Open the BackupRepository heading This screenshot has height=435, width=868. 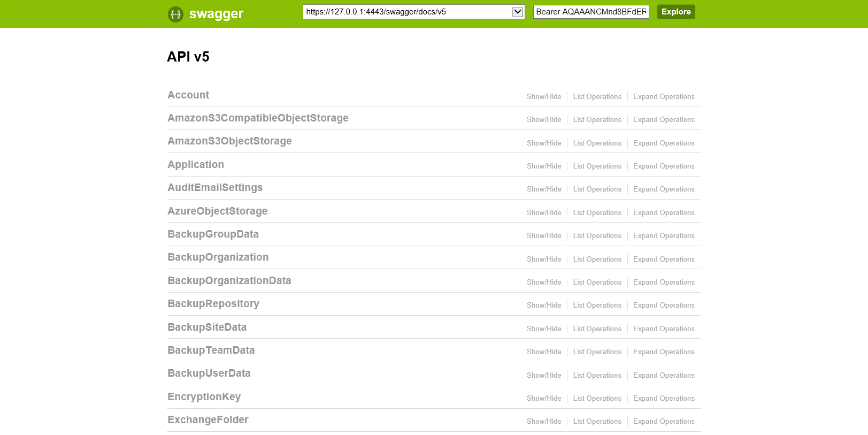pyautogui.click(x=213, y=303)
